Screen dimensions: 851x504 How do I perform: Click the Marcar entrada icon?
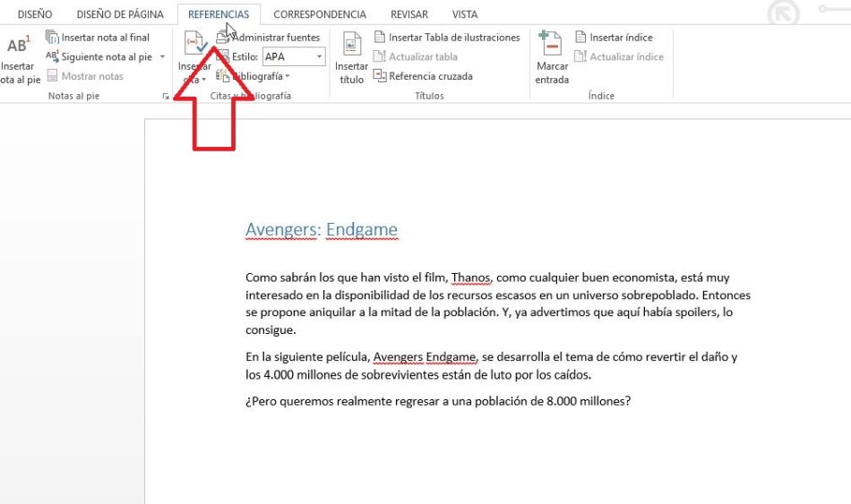[x=552, y=43]
